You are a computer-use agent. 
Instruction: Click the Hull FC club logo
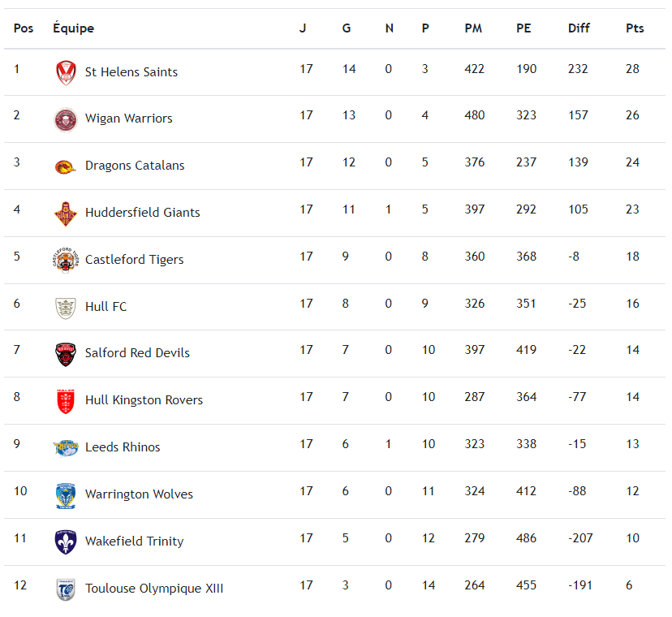coord(66,307)
